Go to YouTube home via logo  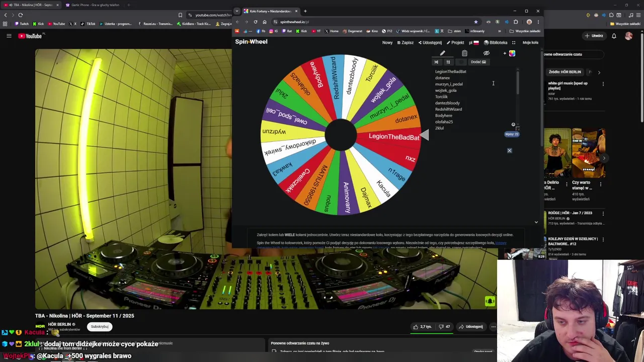tap(30, 36)
